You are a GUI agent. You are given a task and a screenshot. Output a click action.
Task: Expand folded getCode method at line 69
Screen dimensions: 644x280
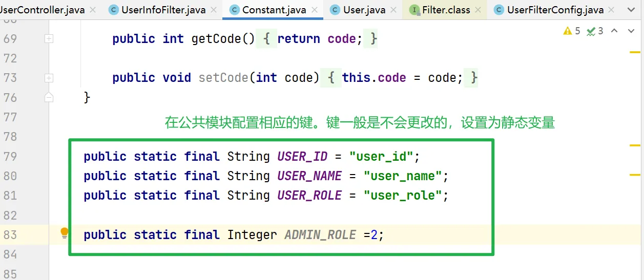49,39
